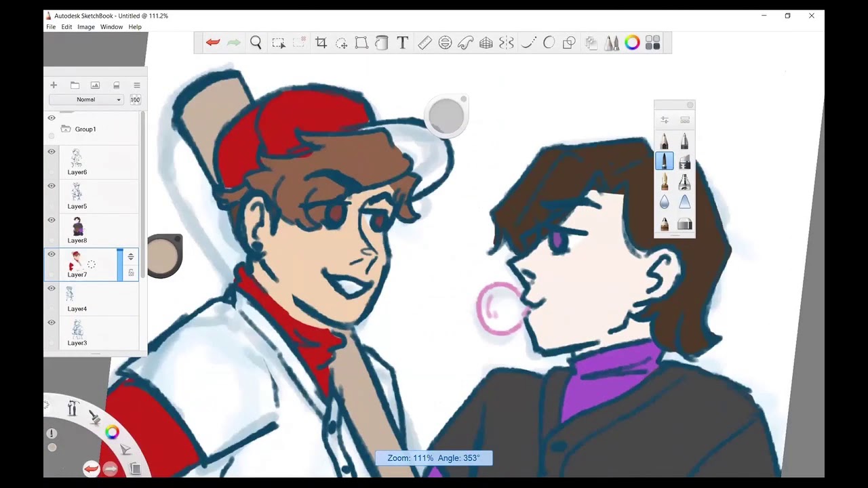The image size is (868, 488).
Task: Open the Window menu
Action: [x=111, y=27]
